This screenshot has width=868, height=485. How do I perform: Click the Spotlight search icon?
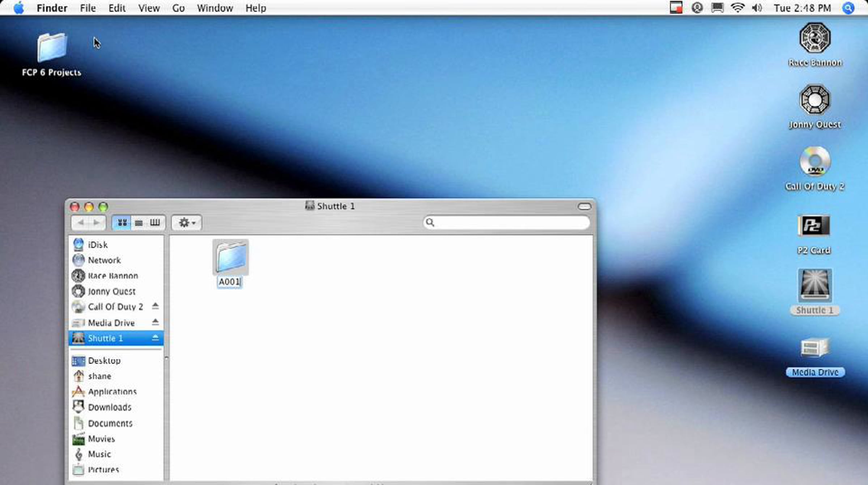(848, 8)
